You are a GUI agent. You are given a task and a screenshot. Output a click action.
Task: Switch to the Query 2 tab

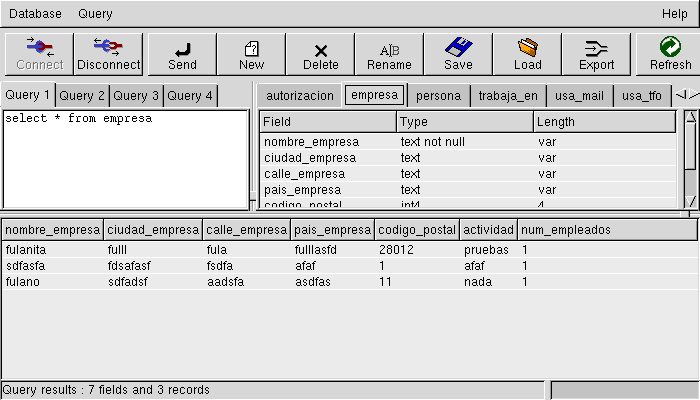click(x=82, y=96)
